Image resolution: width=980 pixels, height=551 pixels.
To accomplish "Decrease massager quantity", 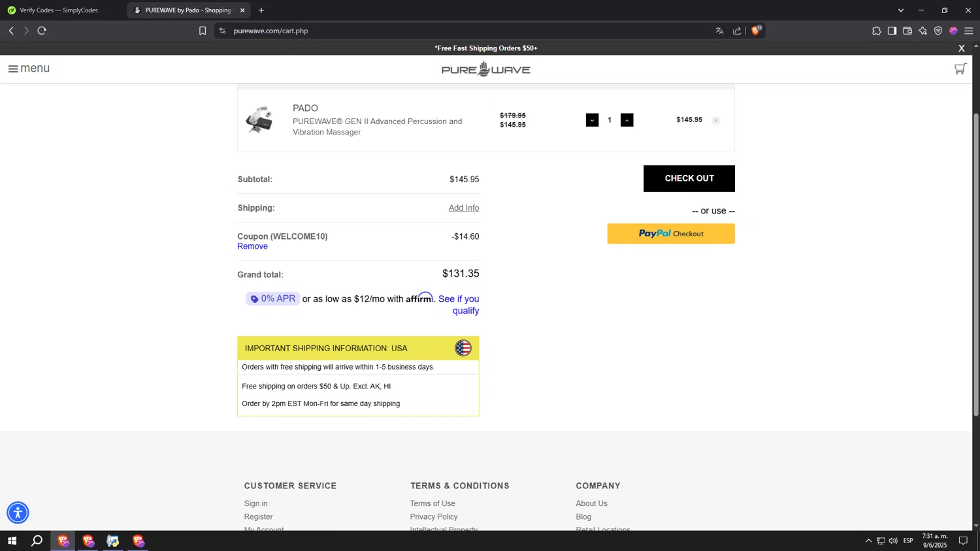I will (592, 120).
